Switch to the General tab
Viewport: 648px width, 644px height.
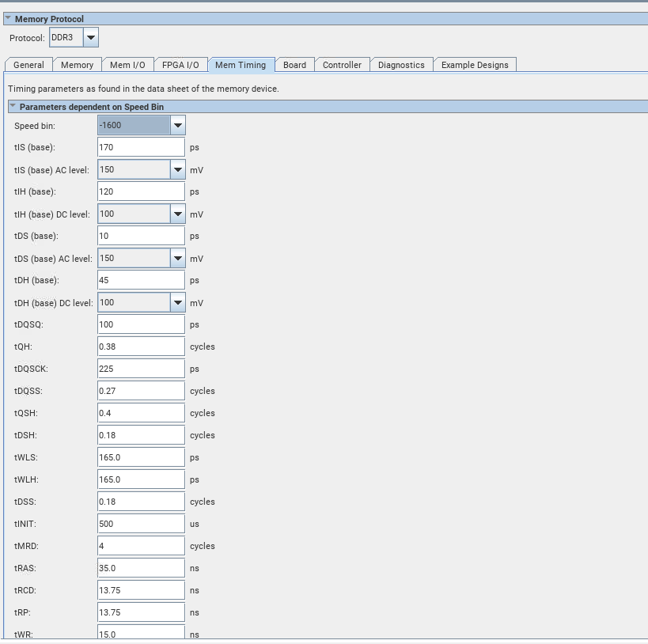pos(28,65)
